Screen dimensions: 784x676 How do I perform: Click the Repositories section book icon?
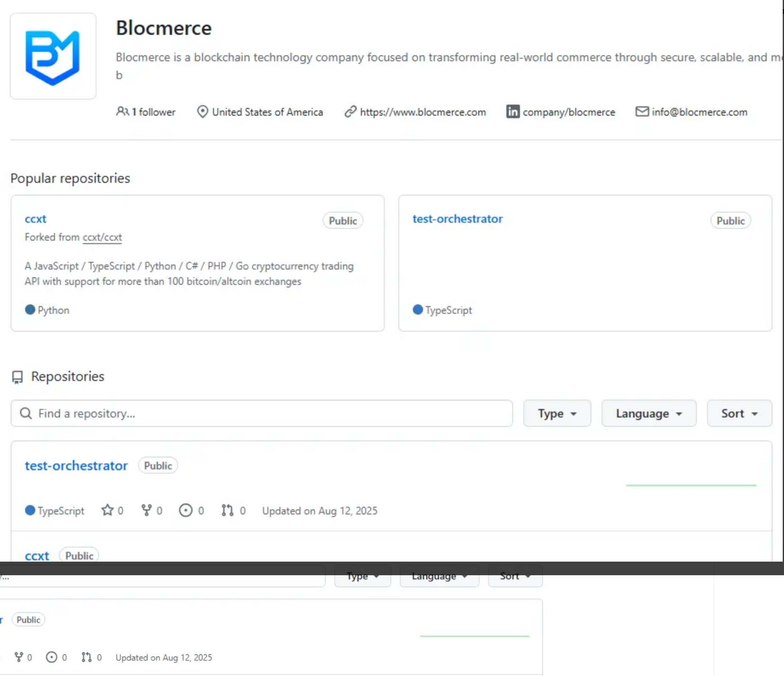pos(17,377)
